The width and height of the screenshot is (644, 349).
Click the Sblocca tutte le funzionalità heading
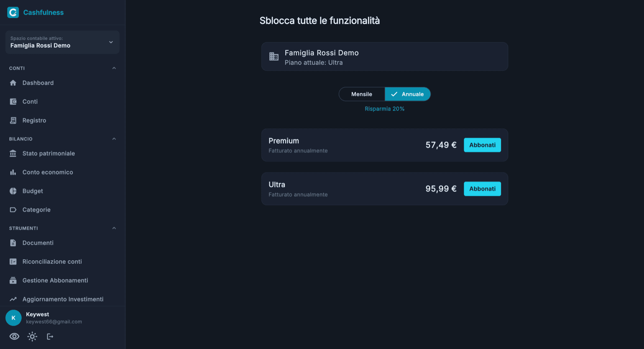point(319,21)
